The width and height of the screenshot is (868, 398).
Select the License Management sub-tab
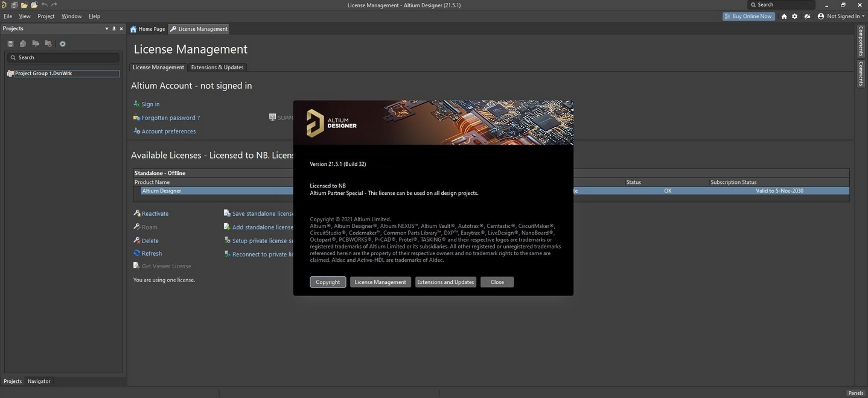pos(158,68)
